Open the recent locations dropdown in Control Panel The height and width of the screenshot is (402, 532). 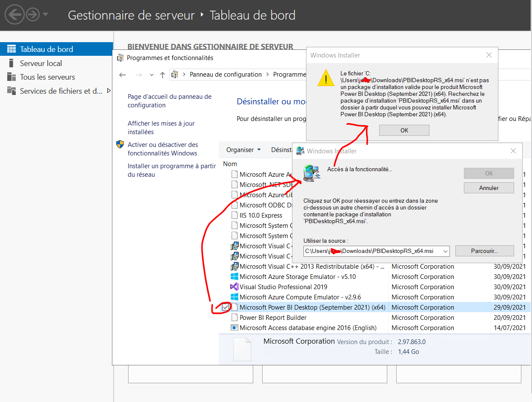click(152, 75)
